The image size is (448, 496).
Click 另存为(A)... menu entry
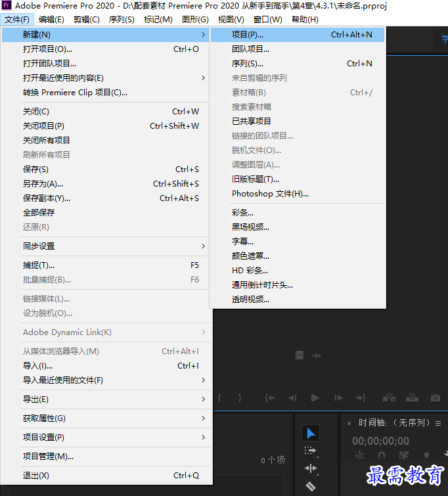pyautogui.click(x=105, y=184)
